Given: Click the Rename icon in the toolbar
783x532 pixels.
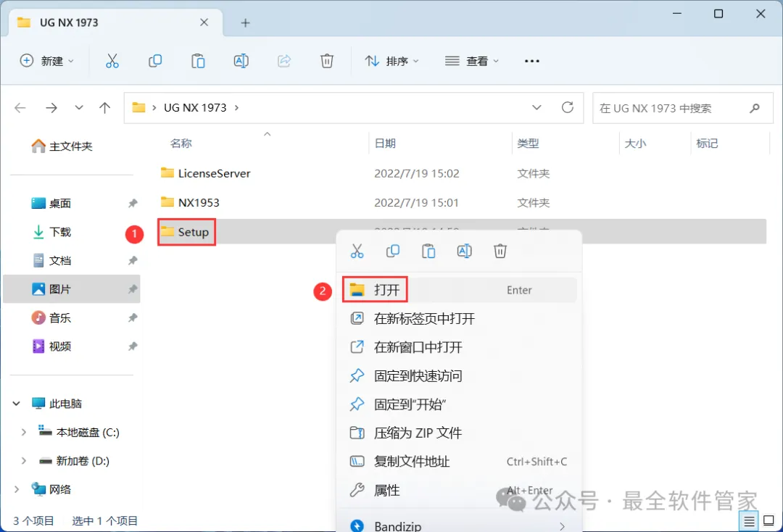Looking at the screenshot, I should pyautogui.click(x=241, y=61).
